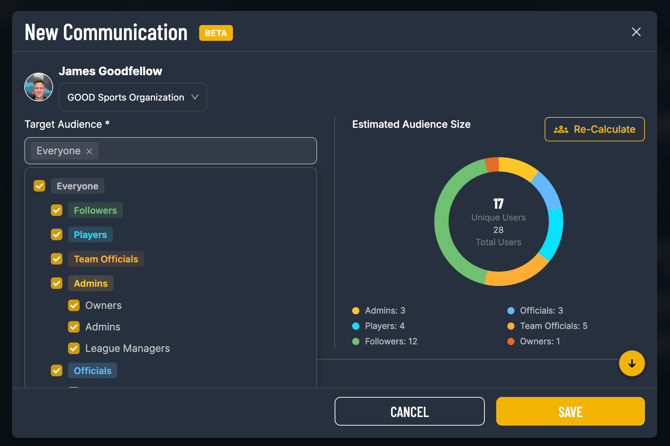The height and width of the screenshot is (446, 670).
Task: Click James Goodfellow's profile avatar
Action: pos(39,88)
